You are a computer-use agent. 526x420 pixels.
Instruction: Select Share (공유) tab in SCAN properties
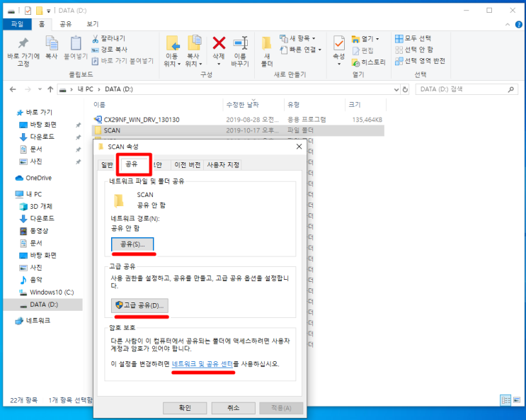click(x=132, y=164)
